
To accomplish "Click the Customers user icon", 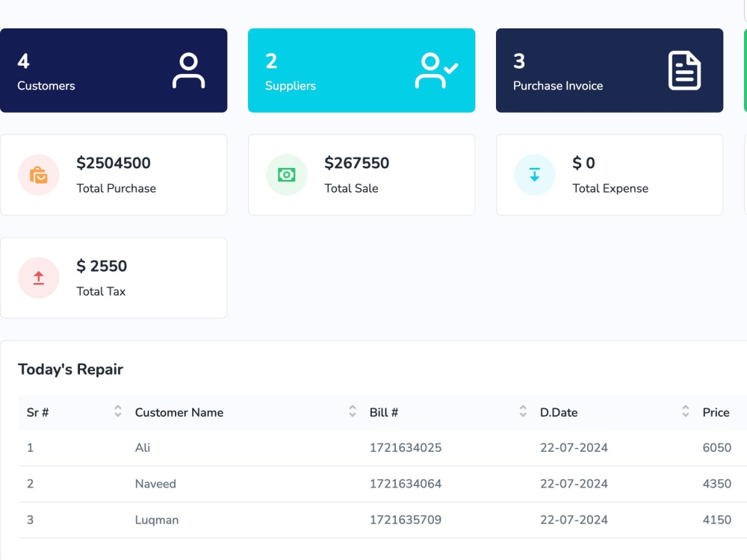I will [x=189, y=70].
